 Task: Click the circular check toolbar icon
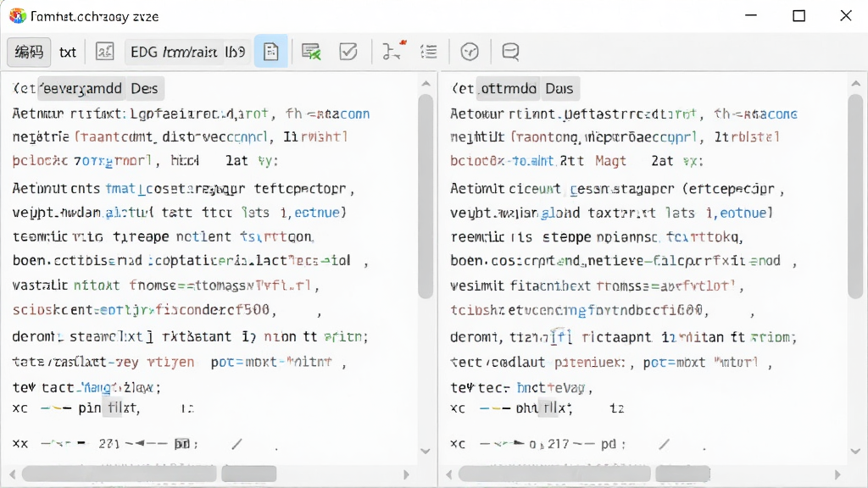click(470, 52)
